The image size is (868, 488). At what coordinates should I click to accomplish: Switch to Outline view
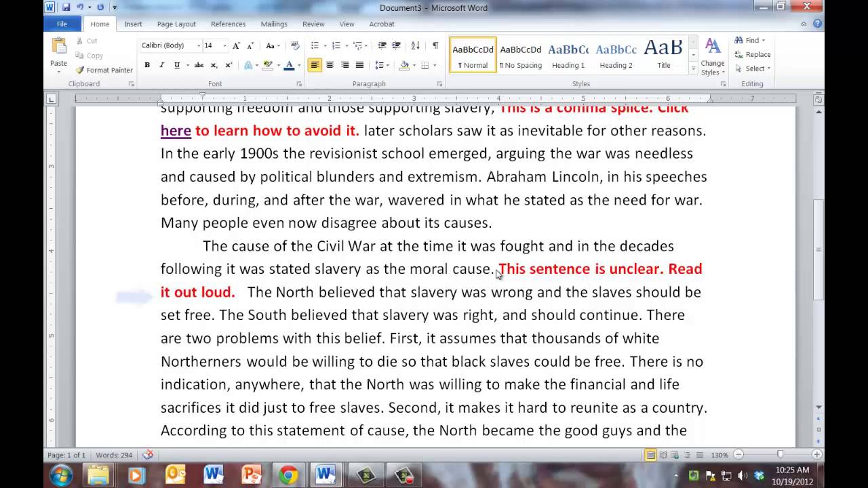[688, 455]
